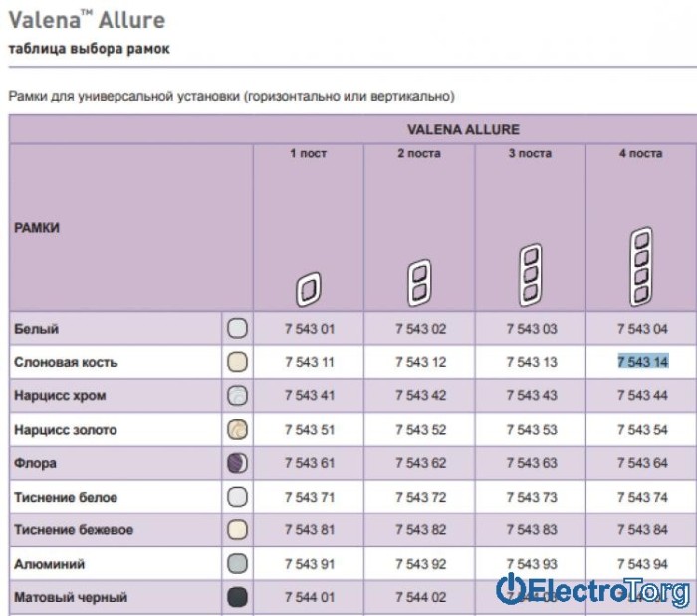The image size is (697, 616).
Task: Click the code 7 543 61
Action: click(310, 463)
